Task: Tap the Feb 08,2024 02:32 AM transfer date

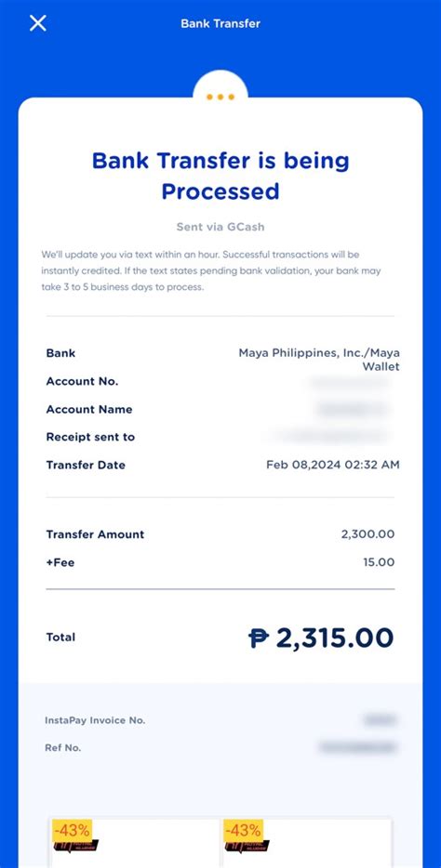Action: click(333, 465)
